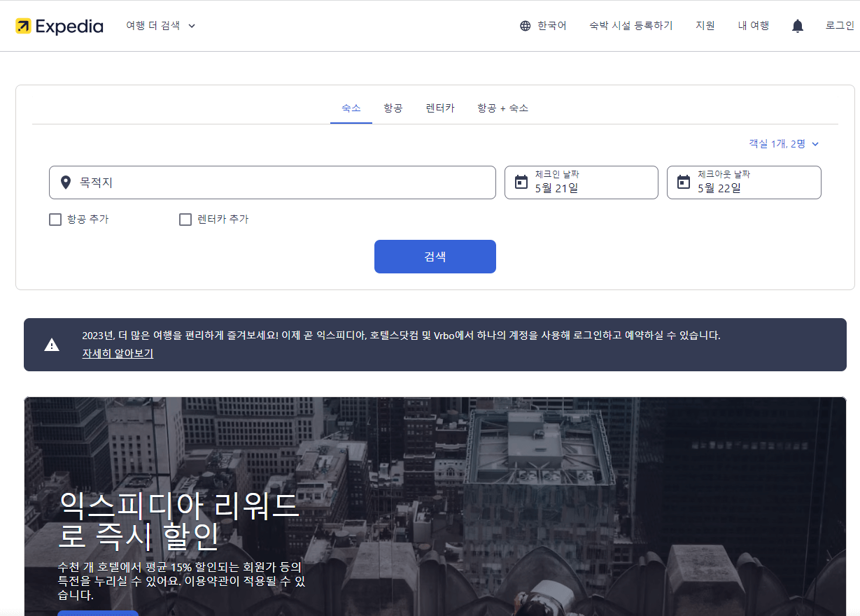Open the 체크인 날짜 date picker
The width and height of the screenshot is (860, 616).
[x=581, y=182]
